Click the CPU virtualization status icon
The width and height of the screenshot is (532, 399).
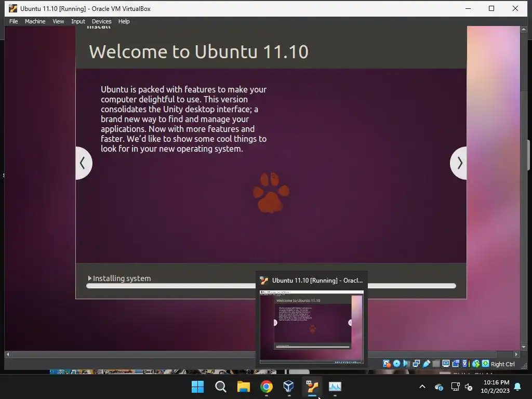[465, 364]
